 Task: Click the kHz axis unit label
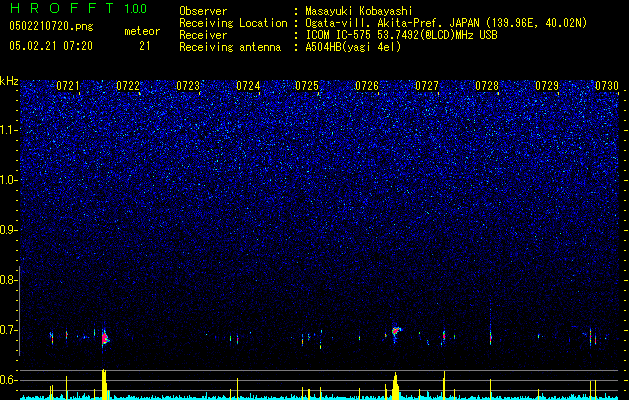[9, 81]
